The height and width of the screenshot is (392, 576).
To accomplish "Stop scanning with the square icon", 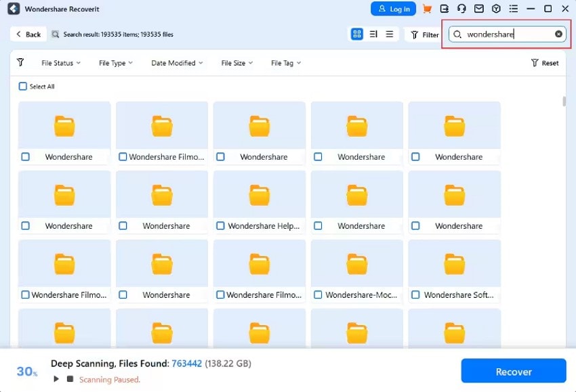I will (x=70, y=378).
